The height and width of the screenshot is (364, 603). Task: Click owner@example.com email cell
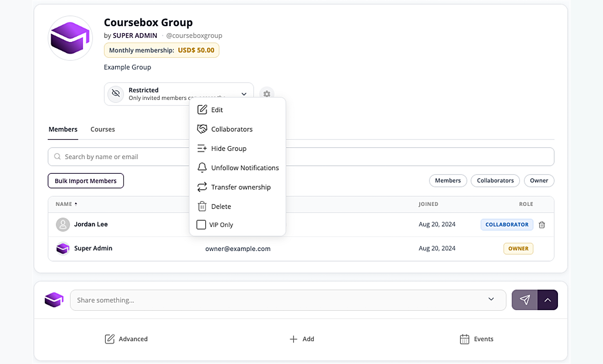pyautogui.click(x=238, y=249)
